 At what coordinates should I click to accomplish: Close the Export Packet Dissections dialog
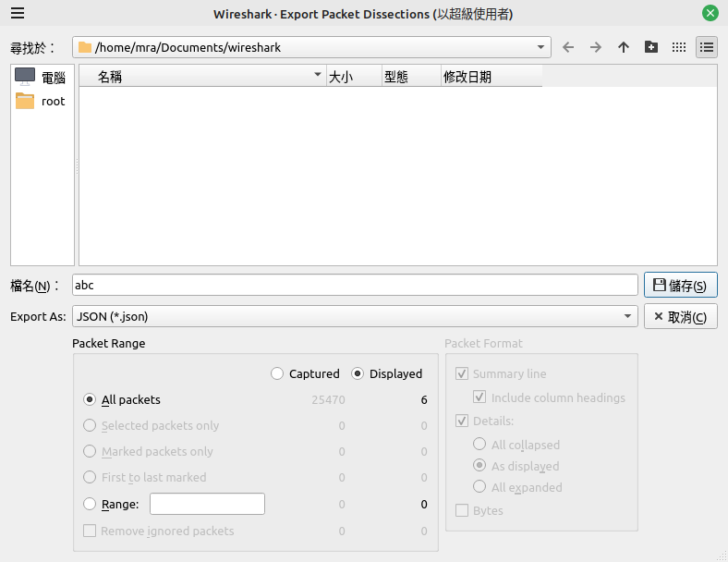[710, 13]
